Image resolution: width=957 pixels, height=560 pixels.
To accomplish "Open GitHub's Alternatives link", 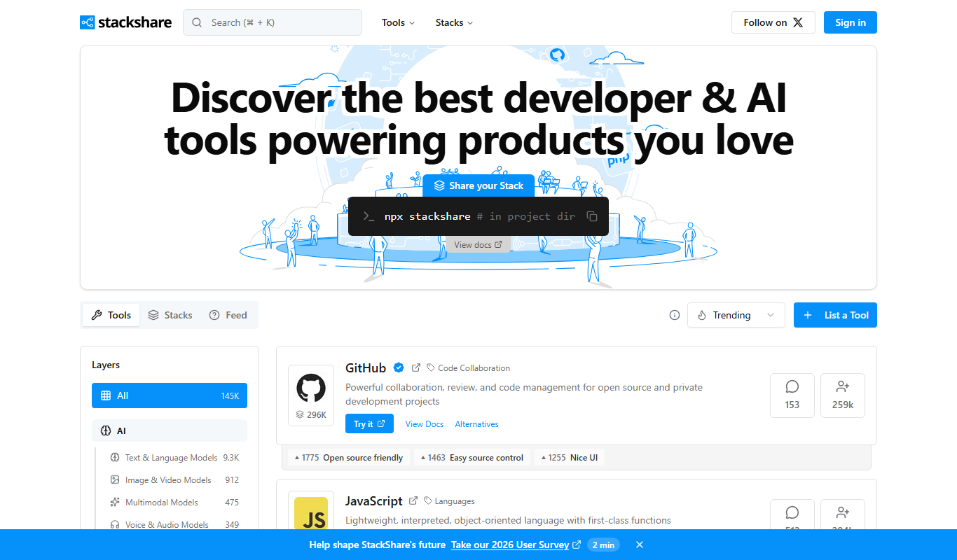I will pyautogui.click(x=477, y=424).
